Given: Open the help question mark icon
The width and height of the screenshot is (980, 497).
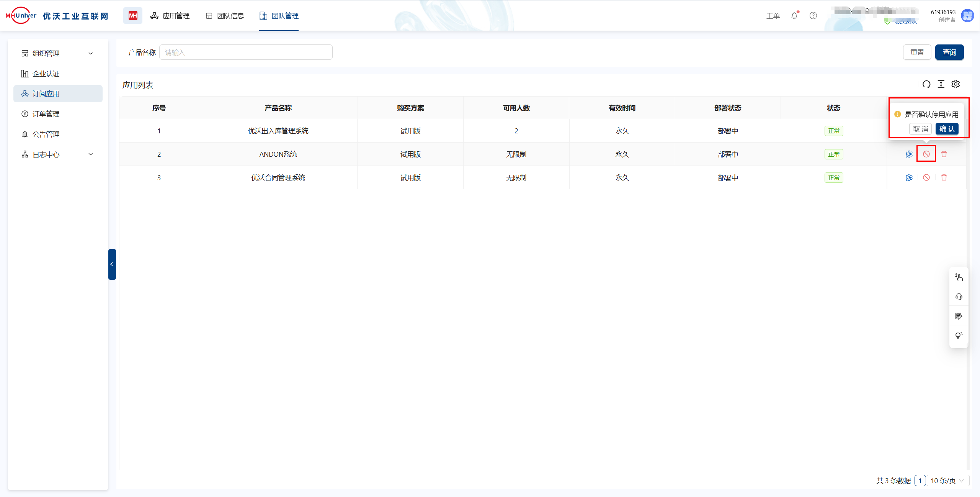Looking at the screenshot, I should pos(813,16).
